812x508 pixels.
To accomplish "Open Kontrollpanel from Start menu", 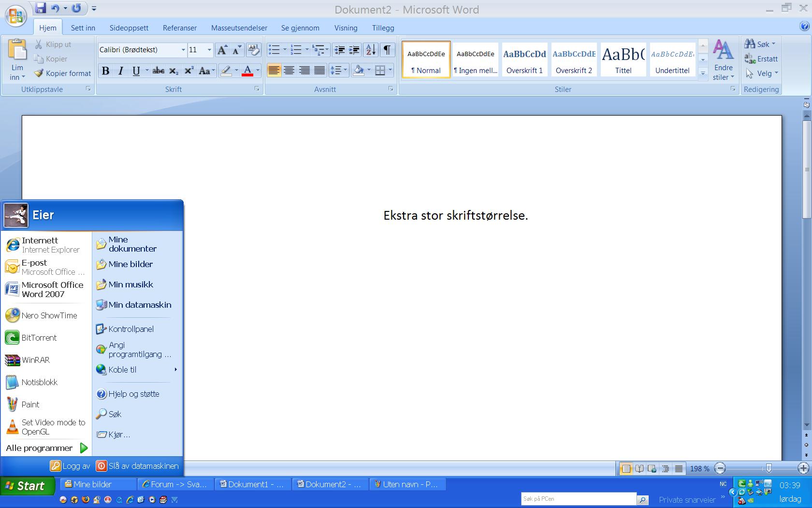I will 126,329.
